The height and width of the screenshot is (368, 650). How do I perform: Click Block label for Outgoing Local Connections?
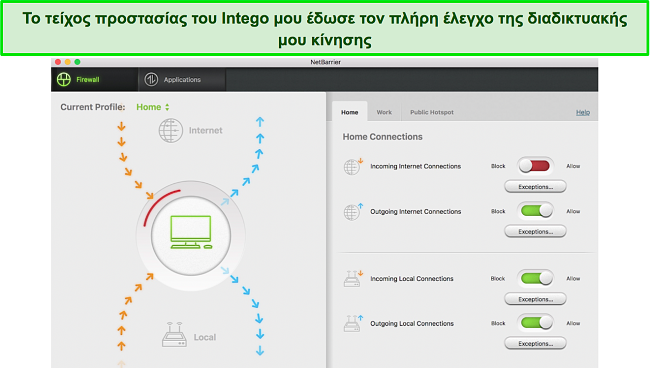click(498, 323)
